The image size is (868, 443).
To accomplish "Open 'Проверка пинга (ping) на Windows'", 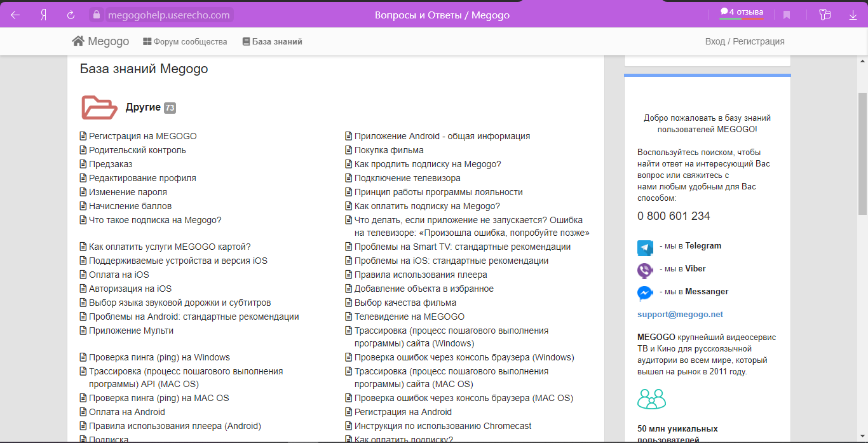I will click(x=159, y=357).
